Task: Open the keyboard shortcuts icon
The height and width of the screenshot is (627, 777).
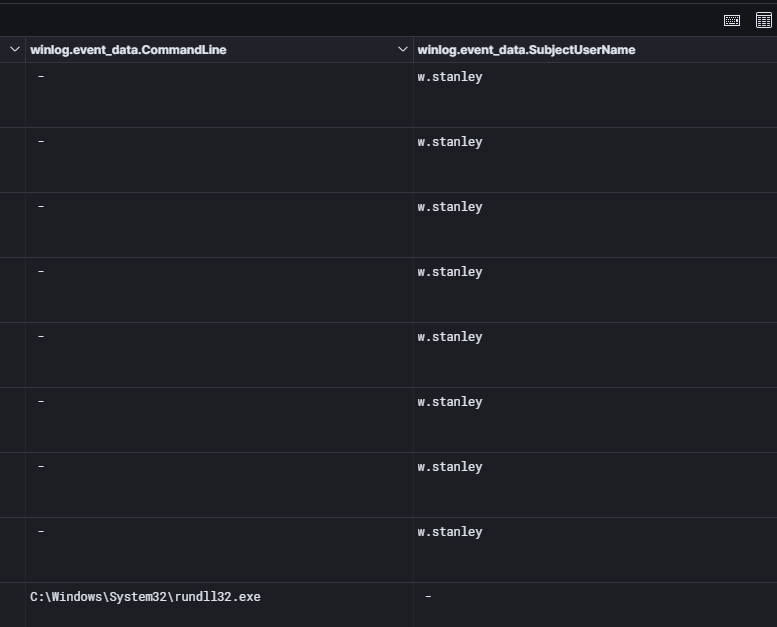Action: (732, 20)
